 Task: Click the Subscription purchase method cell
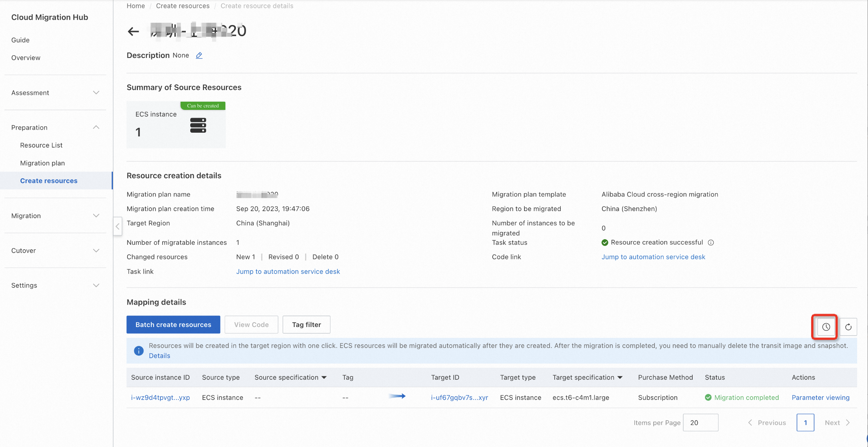658,397
